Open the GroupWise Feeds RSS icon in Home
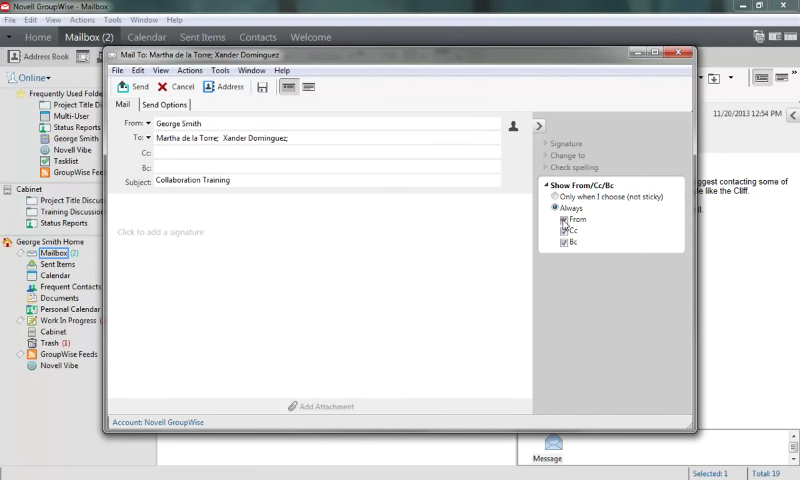800x480 pixels. point(32,354)
